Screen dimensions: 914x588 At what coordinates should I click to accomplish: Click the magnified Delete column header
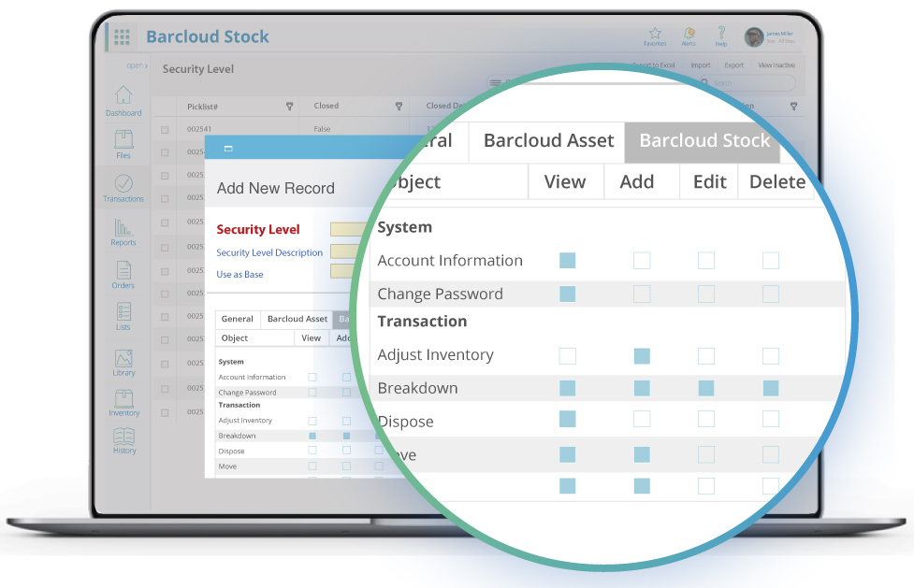(777, 181)
